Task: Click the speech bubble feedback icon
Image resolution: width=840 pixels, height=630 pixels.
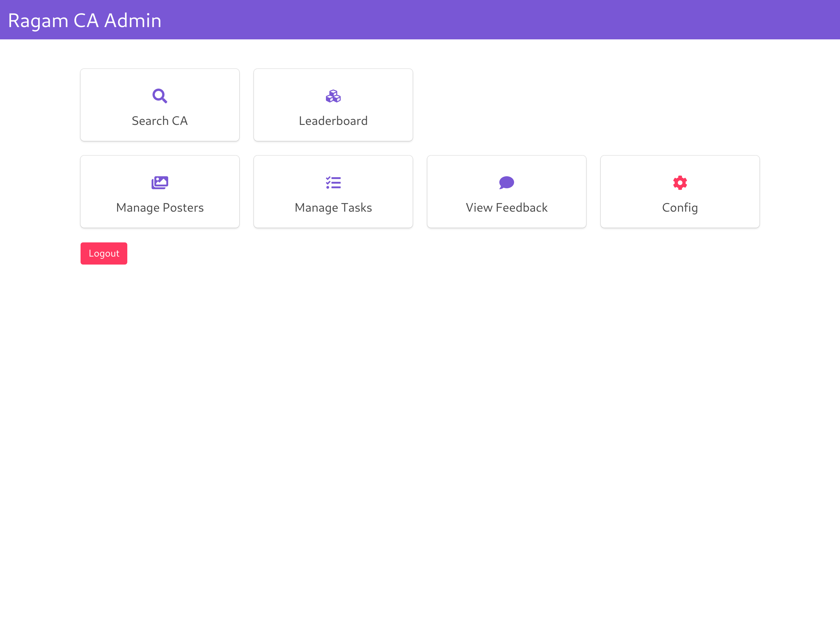Action: (506, 183)
